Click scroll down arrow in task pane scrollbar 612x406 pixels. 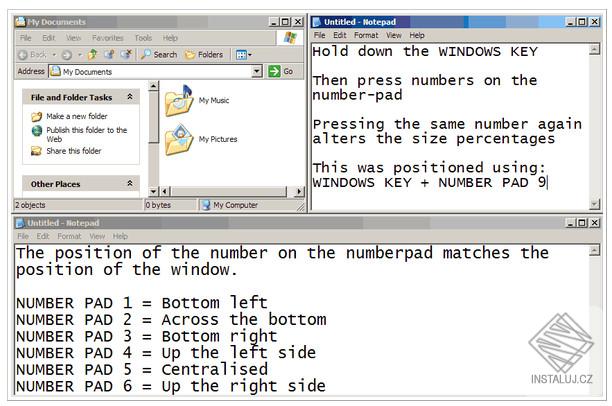[x=154, y=191]
